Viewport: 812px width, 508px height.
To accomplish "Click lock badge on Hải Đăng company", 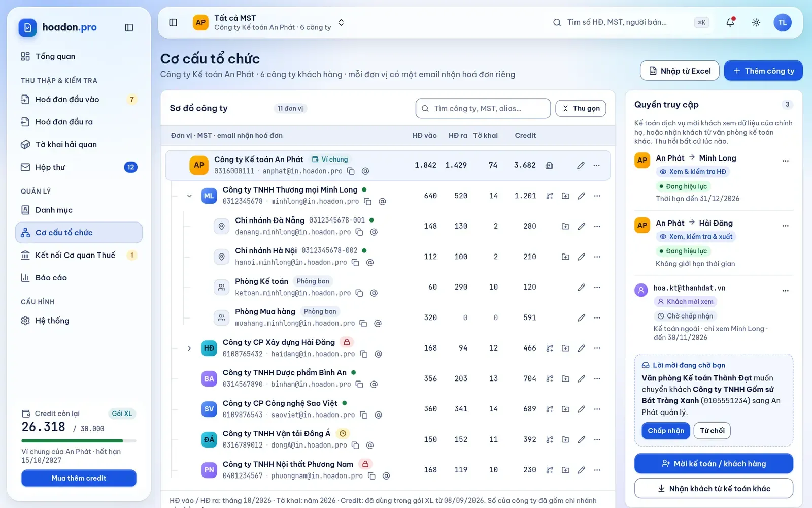I will [347, 342].
